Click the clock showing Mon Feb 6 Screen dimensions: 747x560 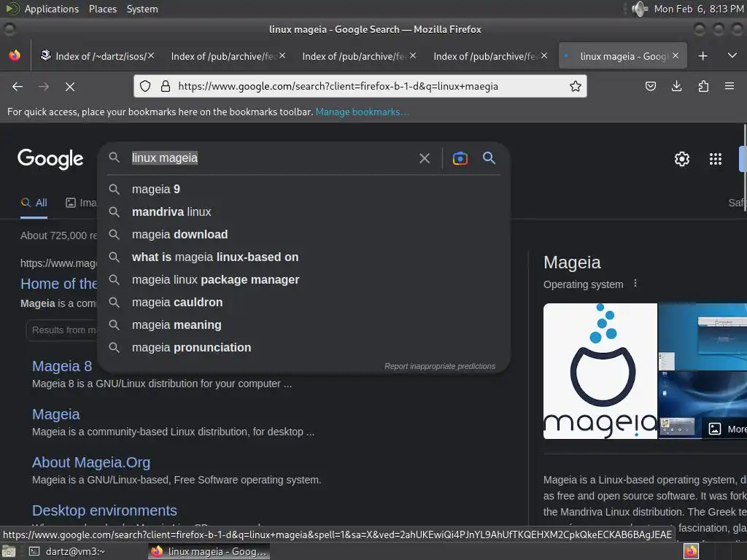tap(698, 9)
